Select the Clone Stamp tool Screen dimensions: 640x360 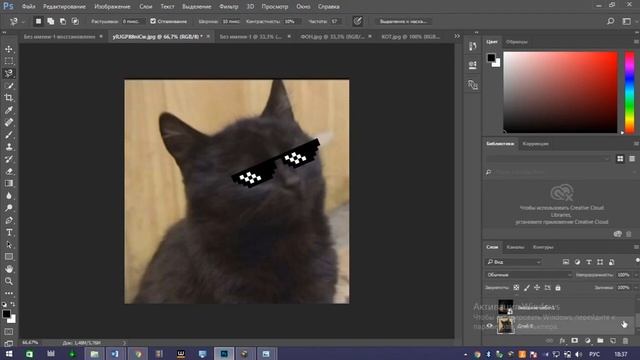(x=9, y=147)
